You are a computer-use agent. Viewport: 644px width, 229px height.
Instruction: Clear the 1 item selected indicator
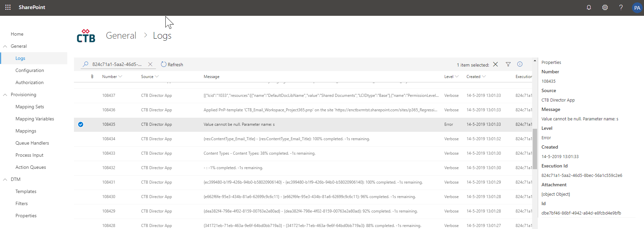495,64
